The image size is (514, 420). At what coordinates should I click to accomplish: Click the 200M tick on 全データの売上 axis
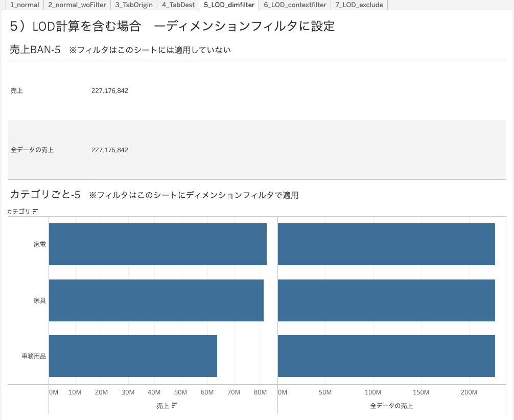tap(469, 392)
